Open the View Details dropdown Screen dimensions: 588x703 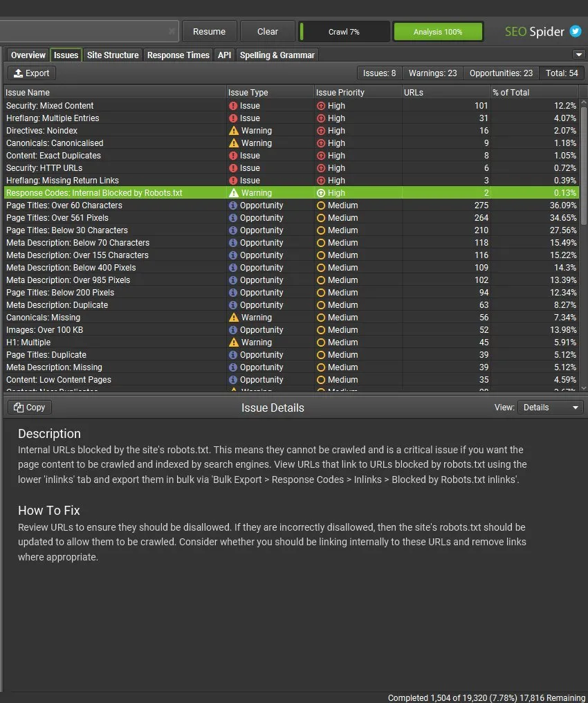pos(551,408)
